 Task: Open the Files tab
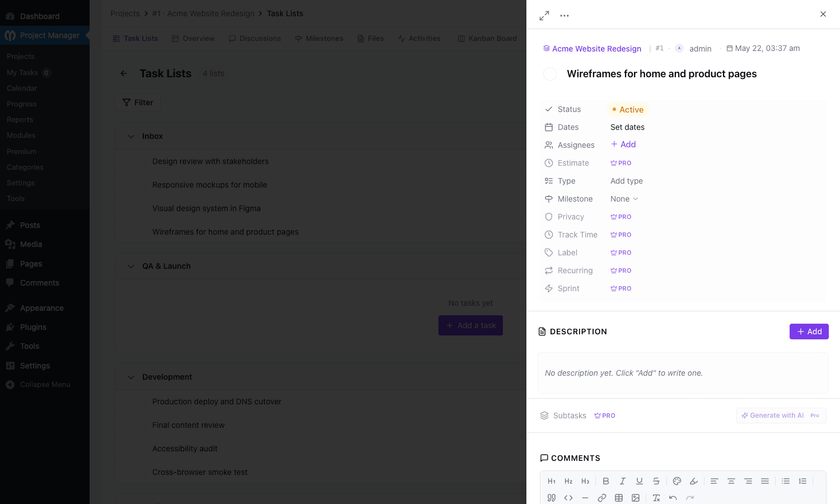click(371, 39)
